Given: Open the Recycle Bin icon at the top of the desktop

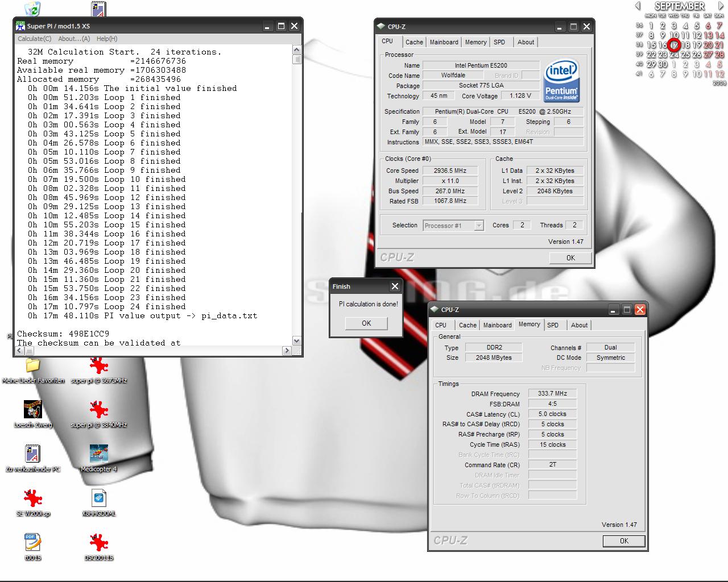Looking at the screenshot, I should 32,9.
